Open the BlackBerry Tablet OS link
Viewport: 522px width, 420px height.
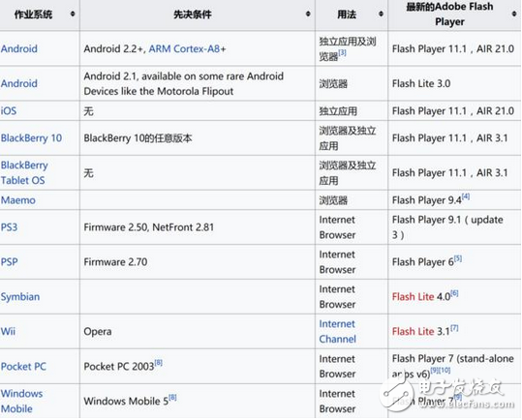[x=24, y=172]
